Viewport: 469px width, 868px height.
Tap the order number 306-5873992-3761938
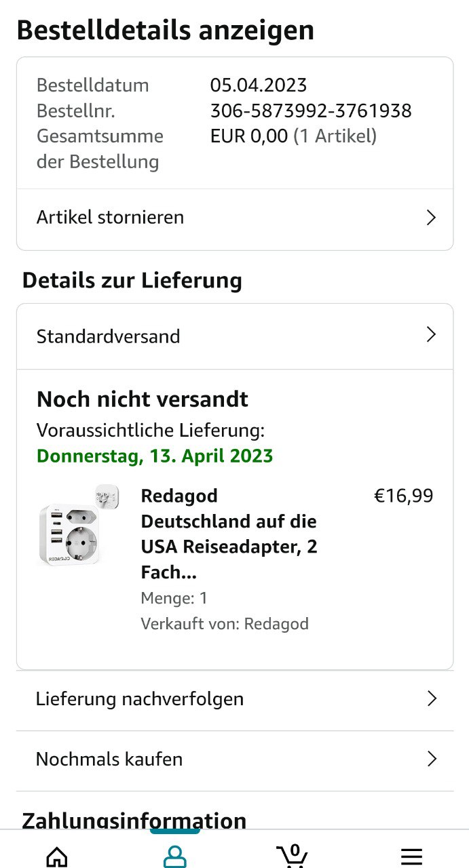(311, 111)
